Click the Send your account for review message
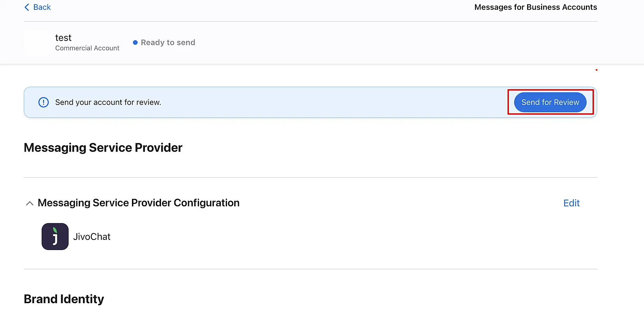 point(108,102)
